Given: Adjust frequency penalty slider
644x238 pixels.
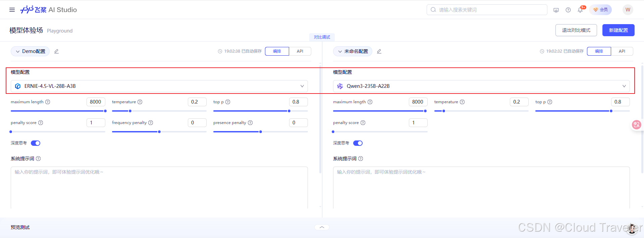Looking at the screenshot, I should pyautogui.click(x=159, y=132).
